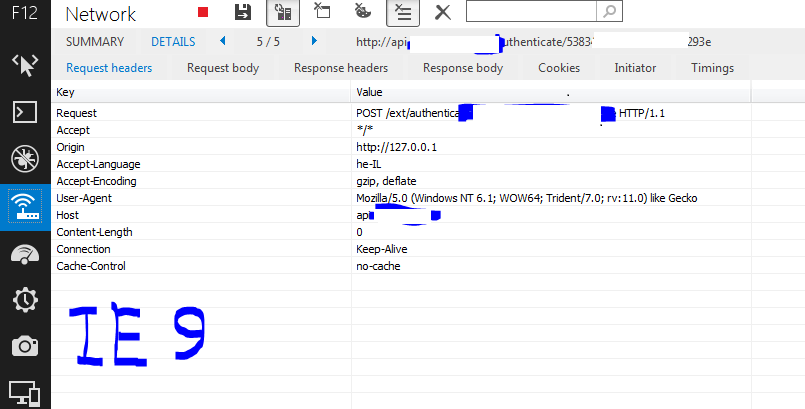Viewport: 805px width, 409px height.
Task: Go to next request with right arrow
Action: tap(314, 41)
